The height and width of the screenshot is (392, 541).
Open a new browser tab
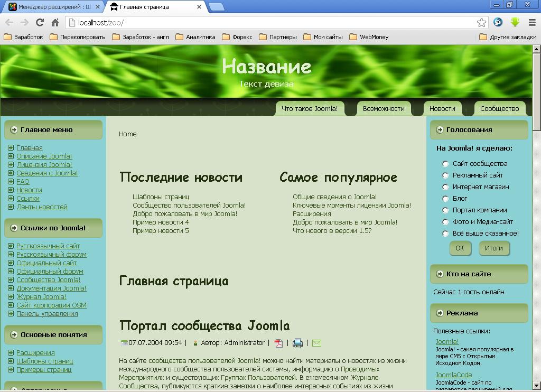point(217,7)
